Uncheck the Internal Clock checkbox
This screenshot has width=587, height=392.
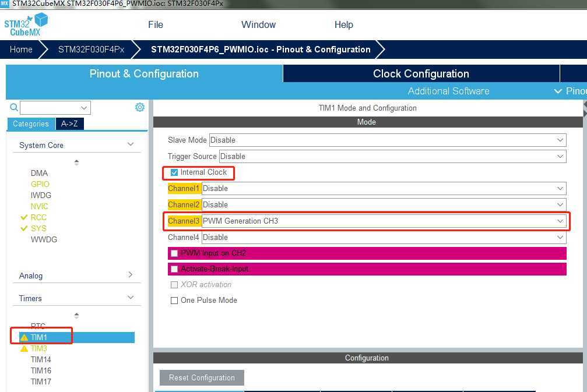click(174, 172)
